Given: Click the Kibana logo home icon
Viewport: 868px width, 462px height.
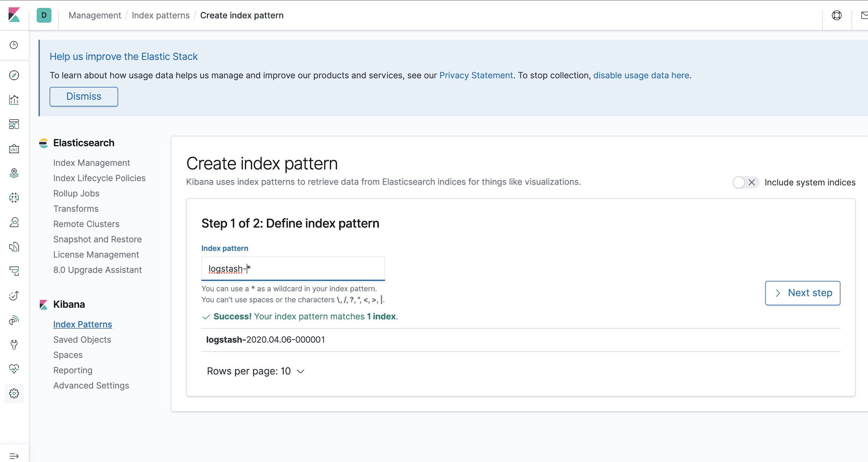Looking at the screenshot, I should pyautogui.click(x=14, y=15).
